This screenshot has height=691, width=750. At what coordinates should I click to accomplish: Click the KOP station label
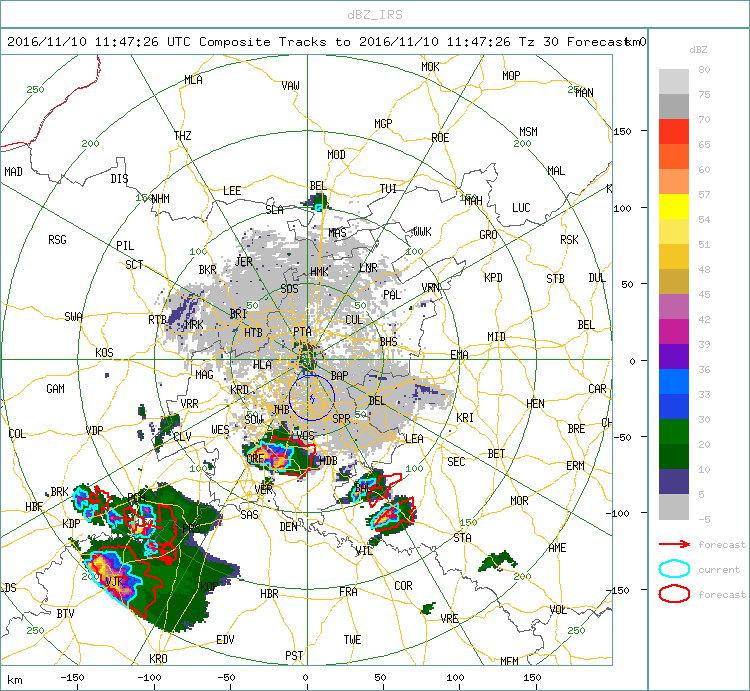point(210,586)
